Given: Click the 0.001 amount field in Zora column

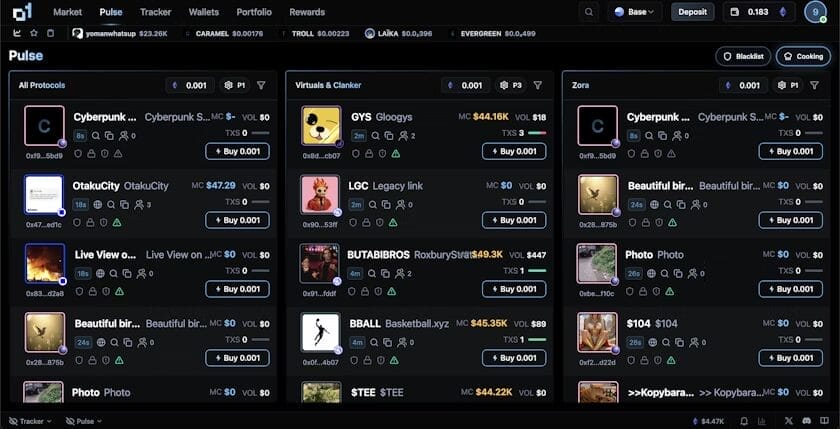Looking at the screenshot, I should pyautogui.click(x=743, y=85).
